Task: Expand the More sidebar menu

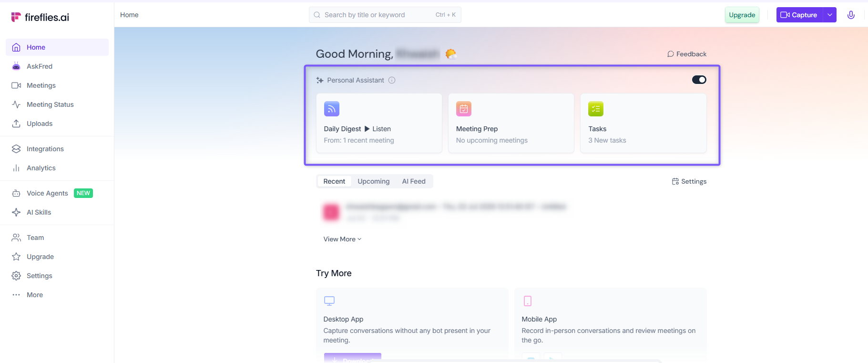Action: (x=57, y=295)
